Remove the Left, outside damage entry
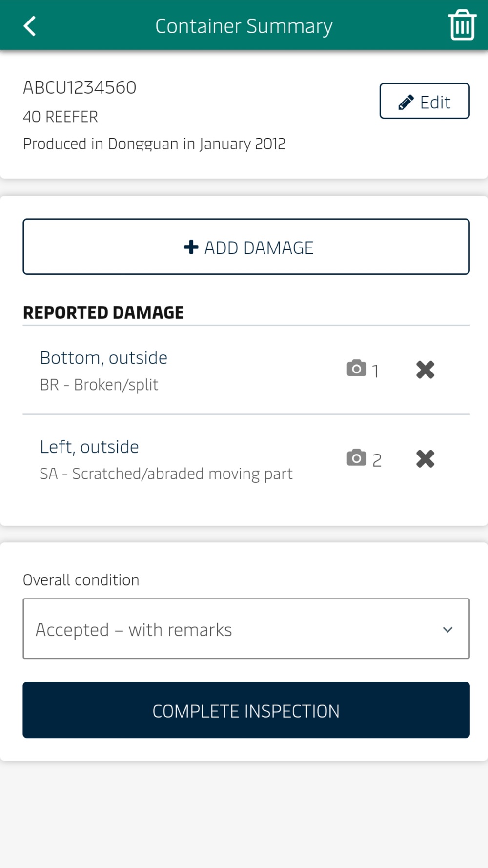The height and width of the screenshot is (868, 488). point(425,458)
